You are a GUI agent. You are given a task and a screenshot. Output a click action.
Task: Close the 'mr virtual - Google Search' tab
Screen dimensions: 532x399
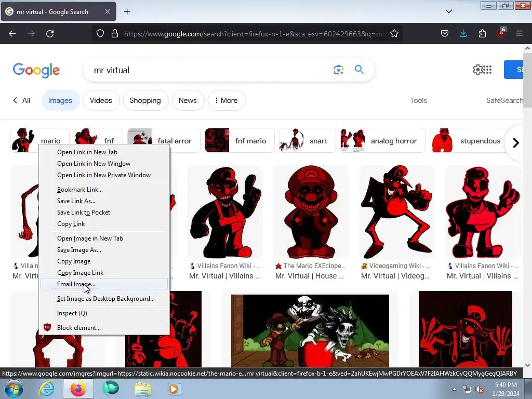(x=107, y=11)
